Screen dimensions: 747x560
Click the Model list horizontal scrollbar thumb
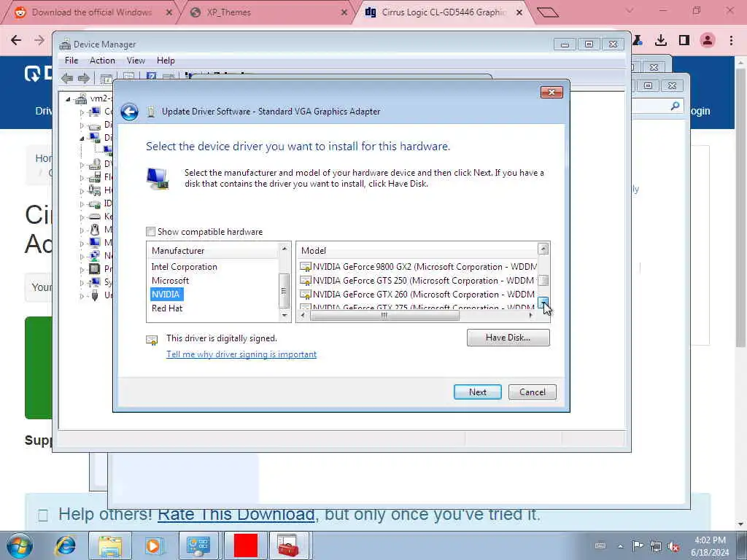click(x=384, y=315)
